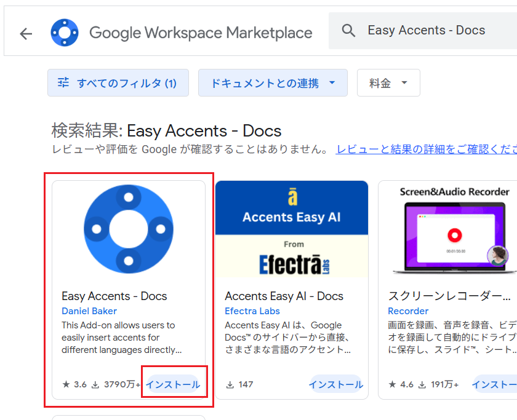Go back with the left arrow icon

26,34
